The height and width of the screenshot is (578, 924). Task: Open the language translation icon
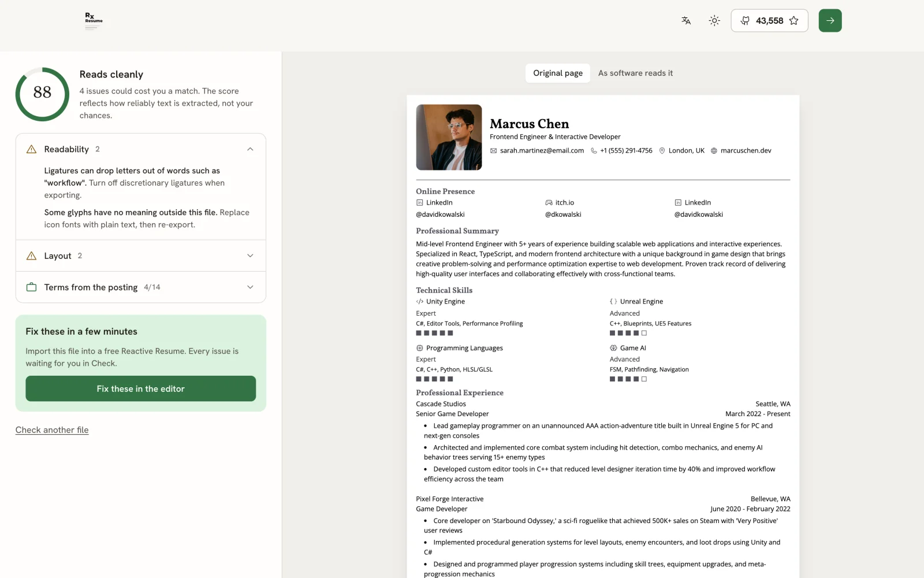click(686, 21)
